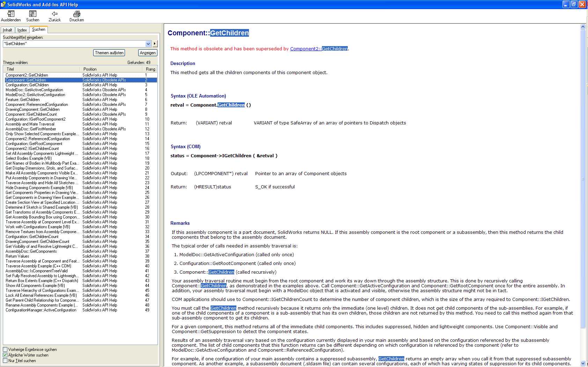Click the content pane scroll down arrow
This screenshot has width=588, height=367.
(583, 364)
